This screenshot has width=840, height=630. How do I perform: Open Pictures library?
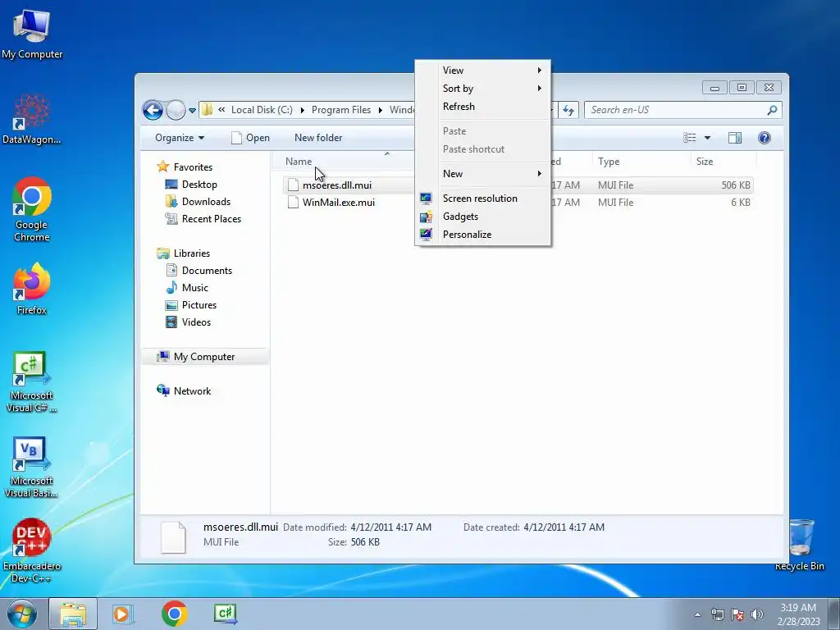191,305
